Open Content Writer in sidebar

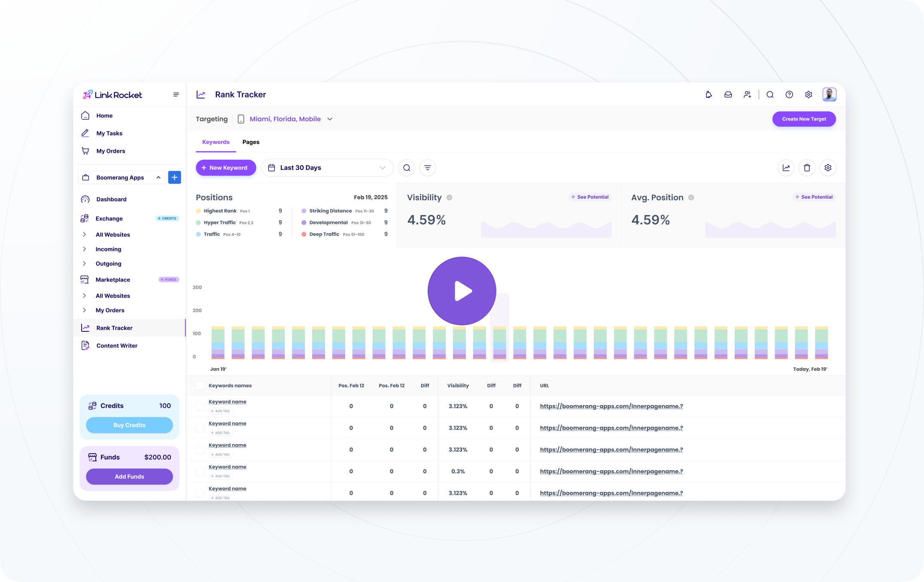tap(129, 346)
